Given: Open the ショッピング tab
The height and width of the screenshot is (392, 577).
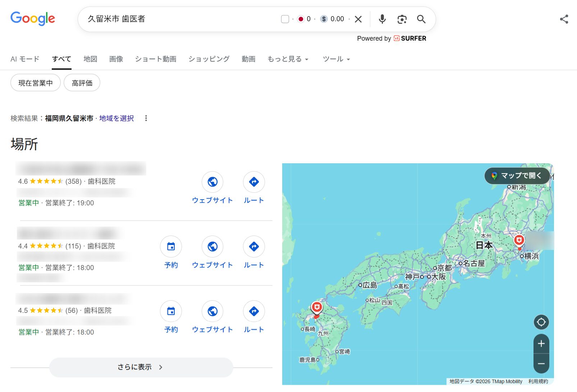Looking at the screenshot, I should coord(208,59).
